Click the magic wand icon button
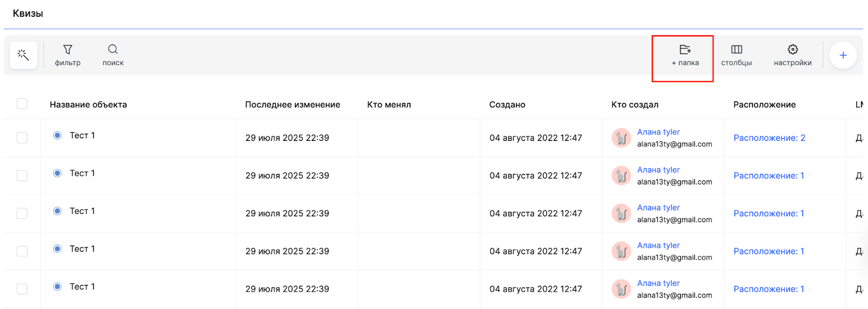868x309 pixels. 23,55
